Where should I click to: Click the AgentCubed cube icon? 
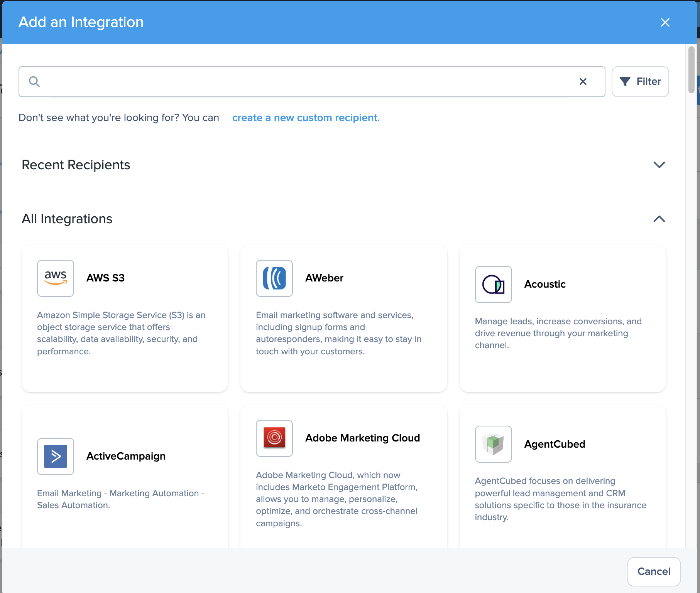click(493, 444)
